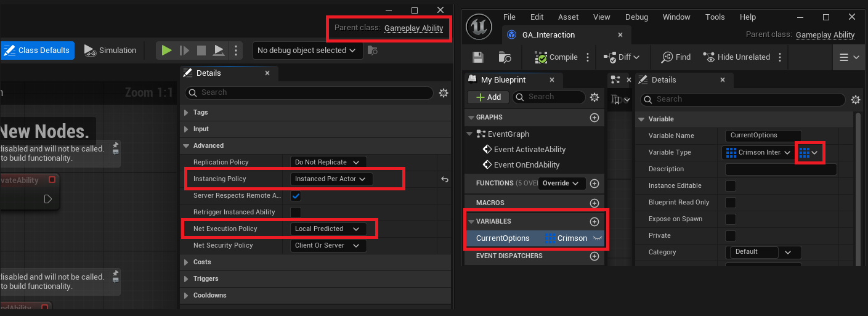Open the functions Override dropdown
Image resolution: width=868 pixels, height=316 pixels.
[x=561, y=183]
